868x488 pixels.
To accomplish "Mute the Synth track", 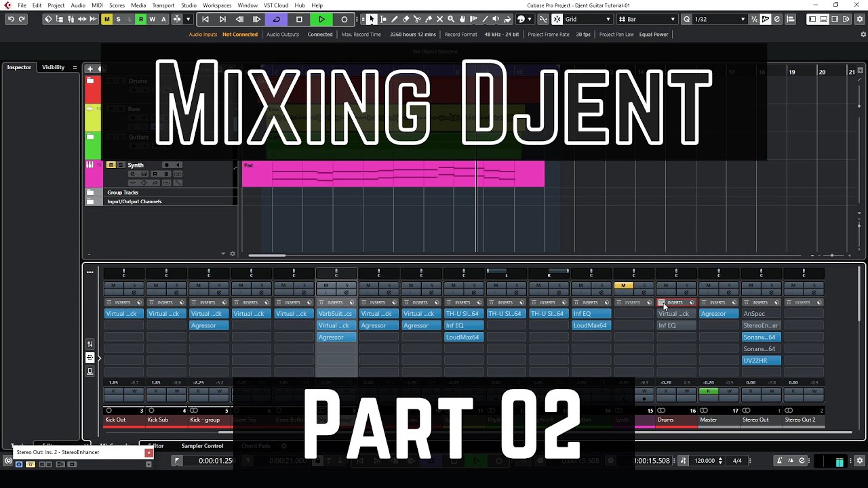I will [x=111, y=165].
